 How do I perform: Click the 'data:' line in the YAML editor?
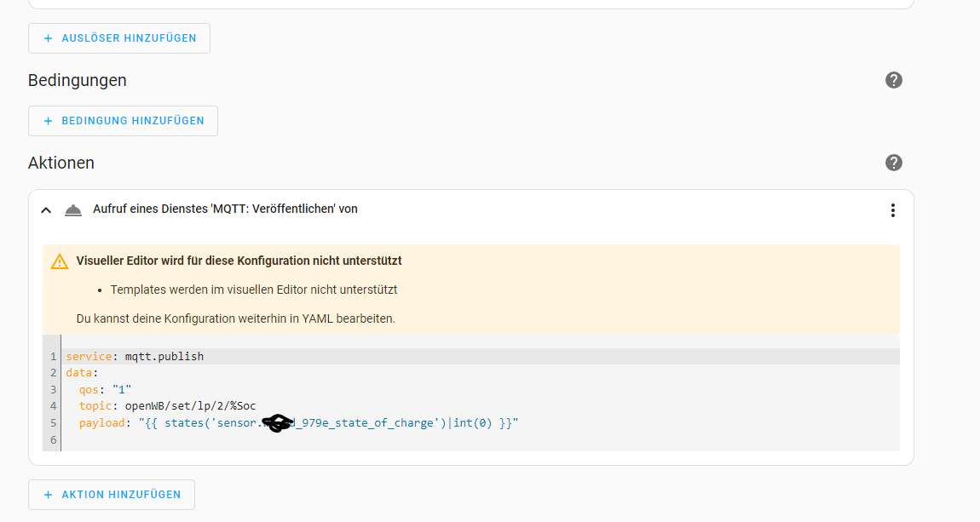[83, 373]
